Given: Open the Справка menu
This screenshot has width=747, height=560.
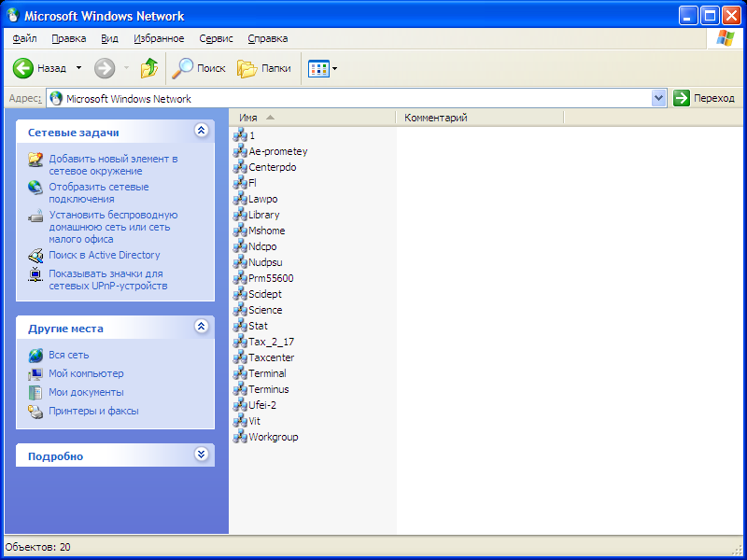Looking at the screenshot, I should (267, 38).
